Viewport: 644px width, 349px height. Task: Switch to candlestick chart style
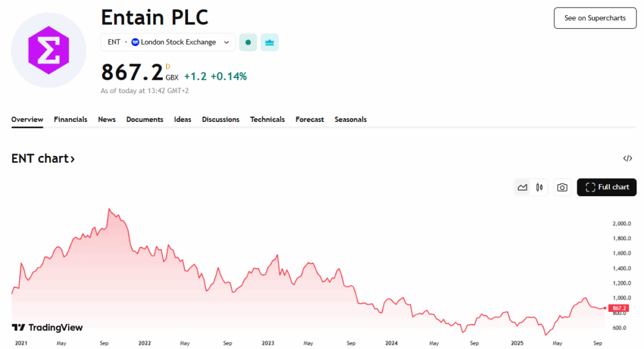click(x=539, y=187)
